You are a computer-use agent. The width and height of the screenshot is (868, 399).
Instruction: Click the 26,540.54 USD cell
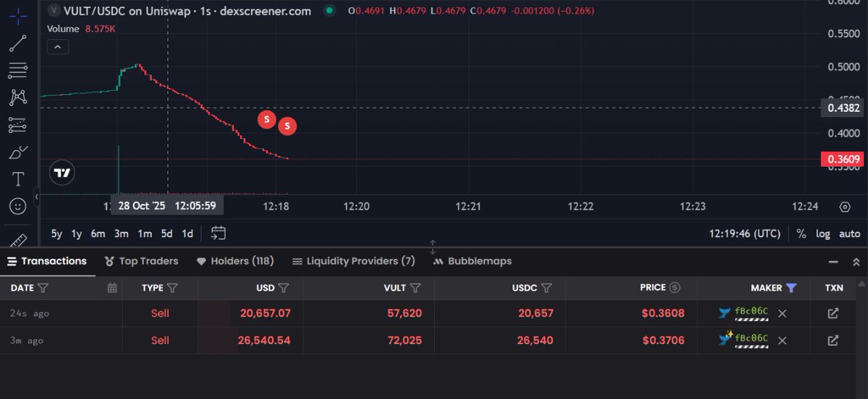[x=265, y=340]
